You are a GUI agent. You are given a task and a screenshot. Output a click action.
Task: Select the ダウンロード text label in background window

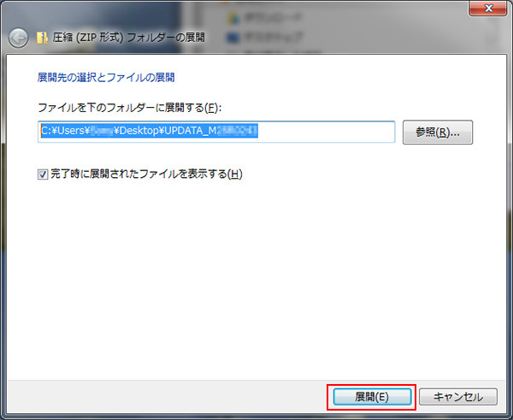point(272,15)
